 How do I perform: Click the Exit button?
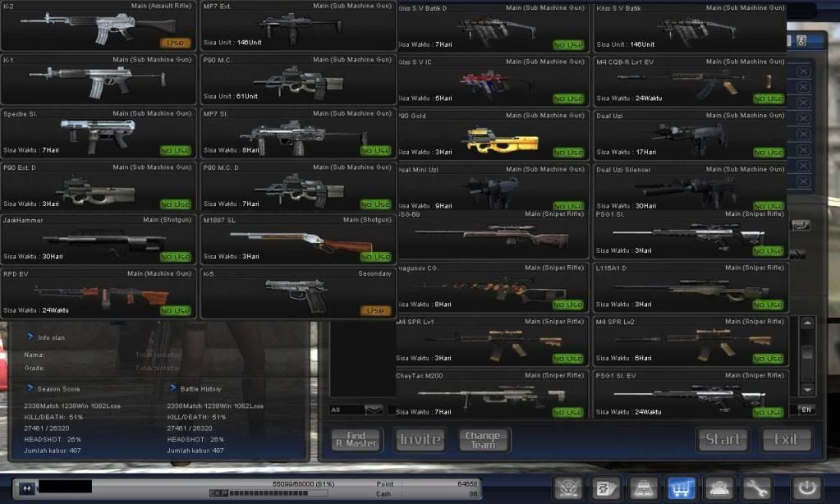point(787,439)
